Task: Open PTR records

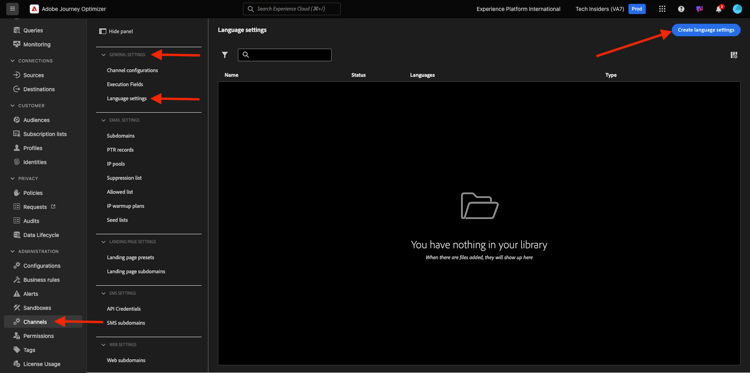Action: pos(120,150)
